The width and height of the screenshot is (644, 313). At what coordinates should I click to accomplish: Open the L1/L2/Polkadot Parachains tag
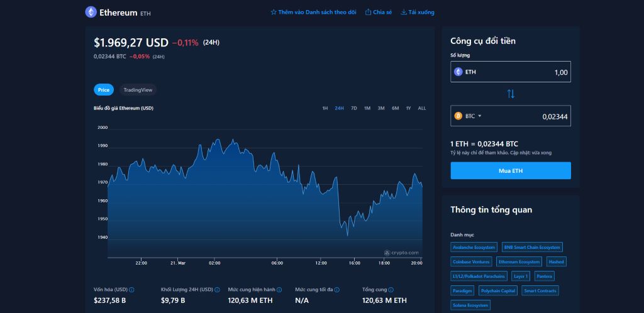[479, 276]
